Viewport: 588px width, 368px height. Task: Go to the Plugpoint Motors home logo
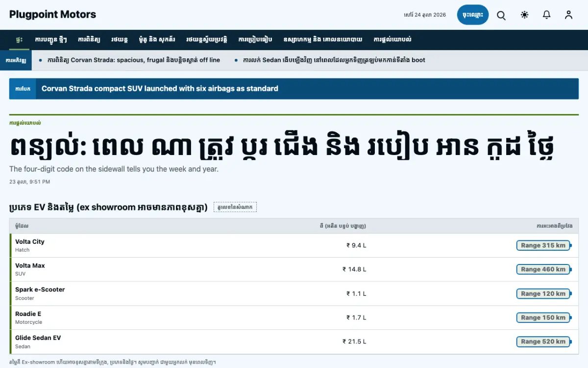[x=52, y=15]
